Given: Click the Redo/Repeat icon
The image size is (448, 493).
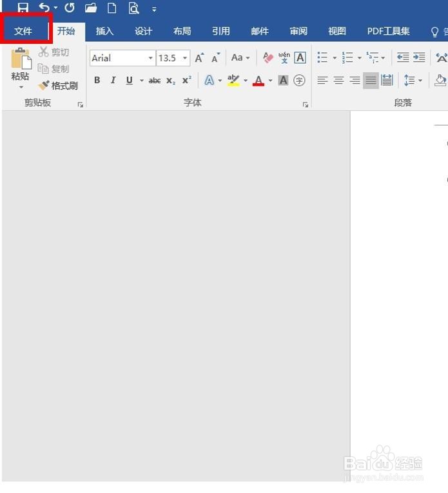Looking at the screenshot, I should (x=70, y=7).
